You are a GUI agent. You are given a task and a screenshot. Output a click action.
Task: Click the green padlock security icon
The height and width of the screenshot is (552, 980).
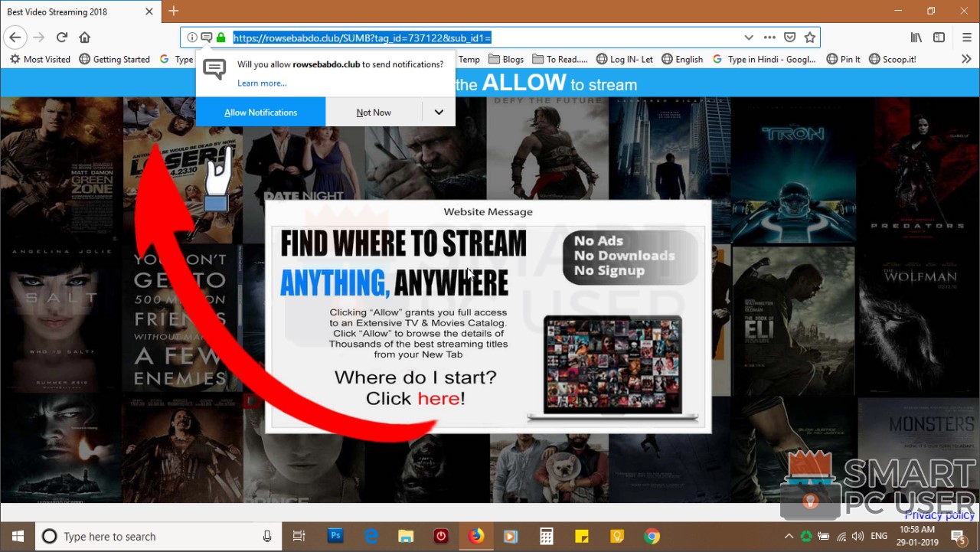click(220, 38)
